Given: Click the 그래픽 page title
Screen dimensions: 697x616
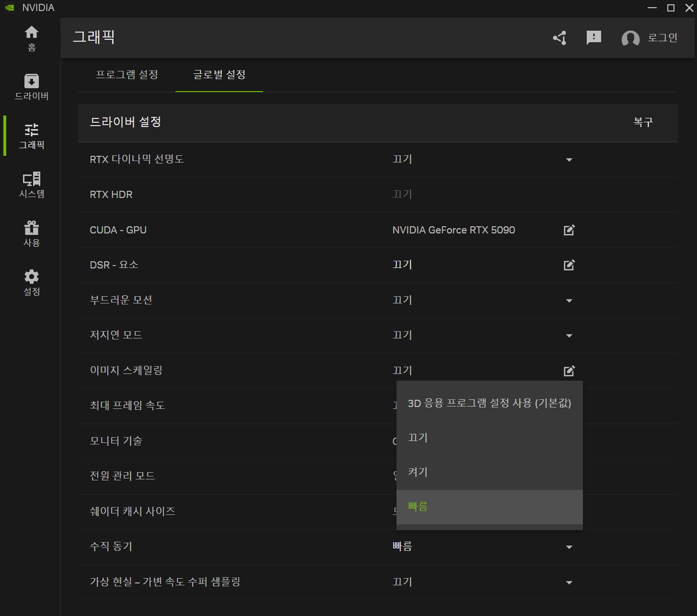Looking at the screenshot, I should [94, 37].
